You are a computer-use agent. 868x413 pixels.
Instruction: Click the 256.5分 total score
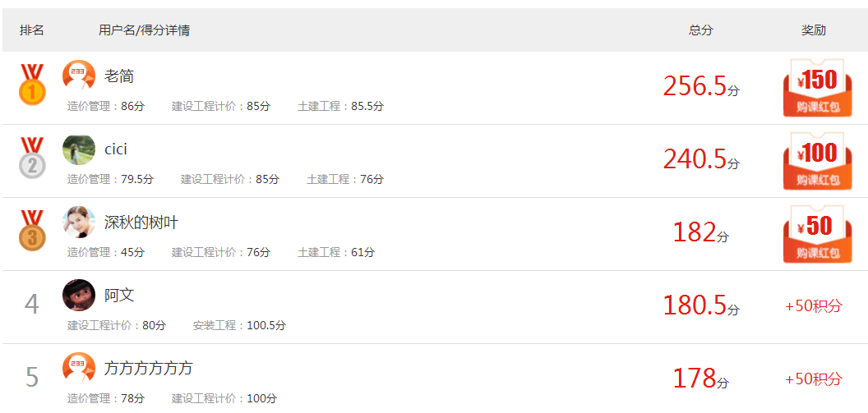(701, 87)
